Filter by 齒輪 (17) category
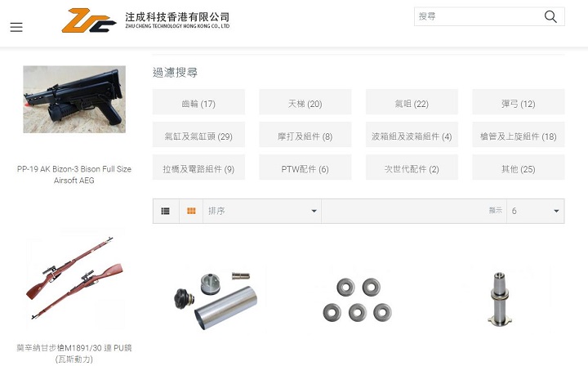The height and width of the screenshot is (366, 588). [198, 102]
